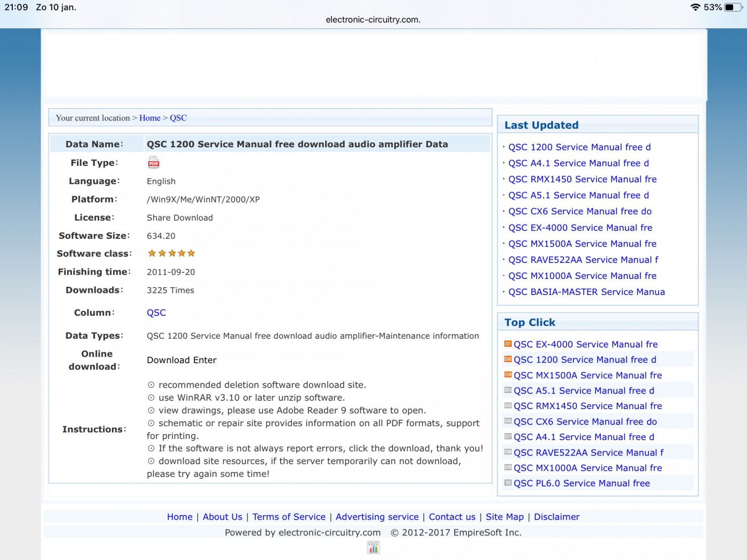Click rank 5 badge beside QSC RMX1450 in Top Click
Image resolution: width=747 pixels, height=560 pixels.
[x=508, y=406]
